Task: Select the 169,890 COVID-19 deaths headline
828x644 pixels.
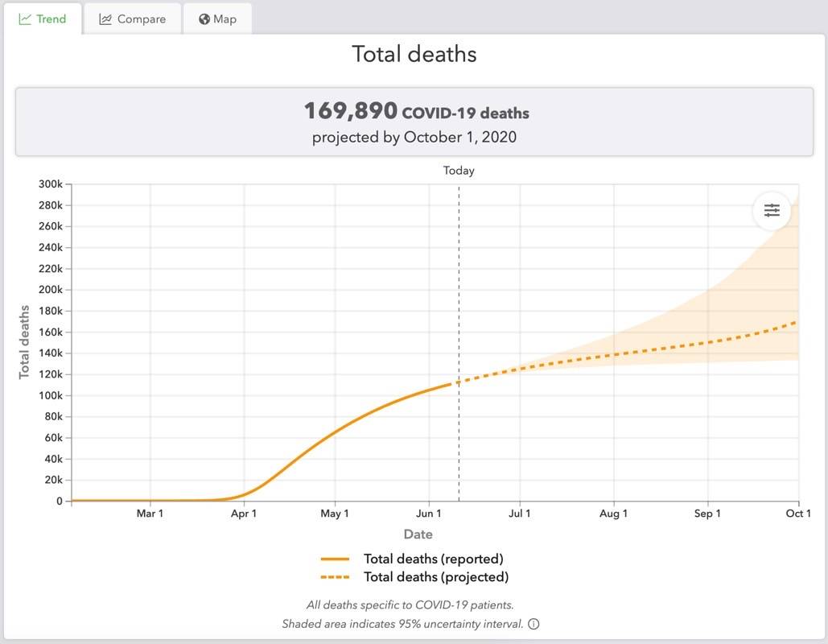Action: click(415, 111)
